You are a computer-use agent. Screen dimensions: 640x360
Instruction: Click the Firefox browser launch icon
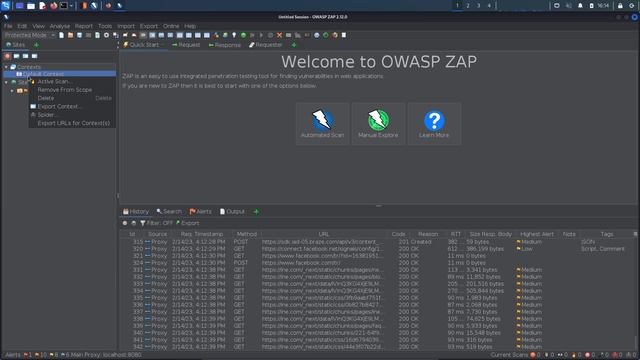335,35
